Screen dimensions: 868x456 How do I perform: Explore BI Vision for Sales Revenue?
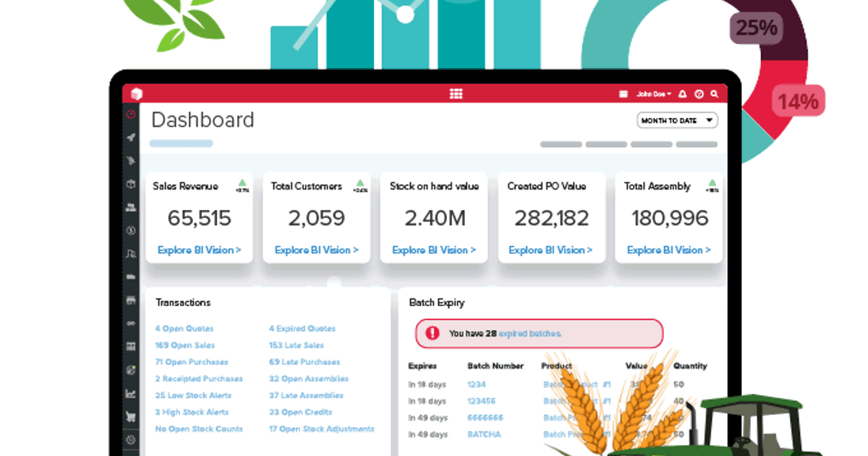[x=200, y=250]
